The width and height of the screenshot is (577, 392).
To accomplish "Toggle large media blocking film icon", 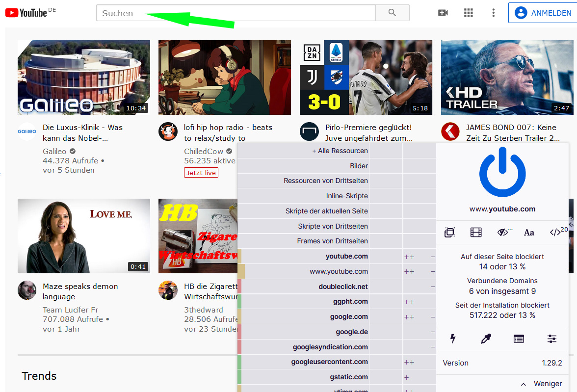I will point(476,232).
